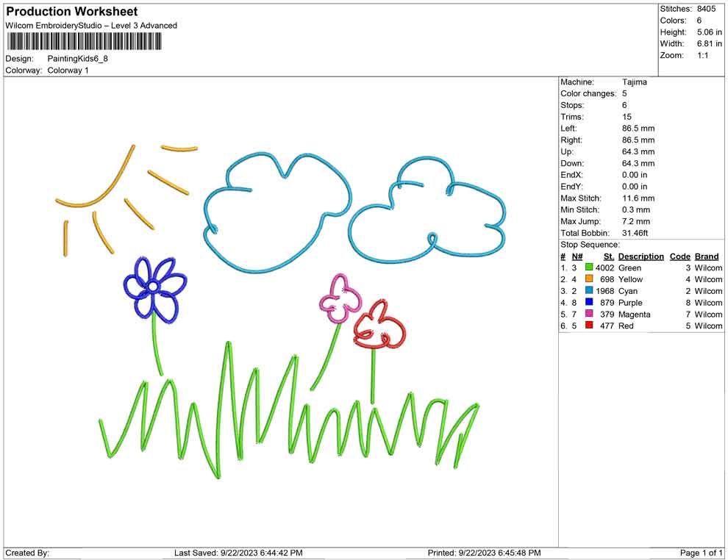Click the 'Code' column header
Viewport: 728px width, 560px height.
pyautogui.click(x=680, y=256)
